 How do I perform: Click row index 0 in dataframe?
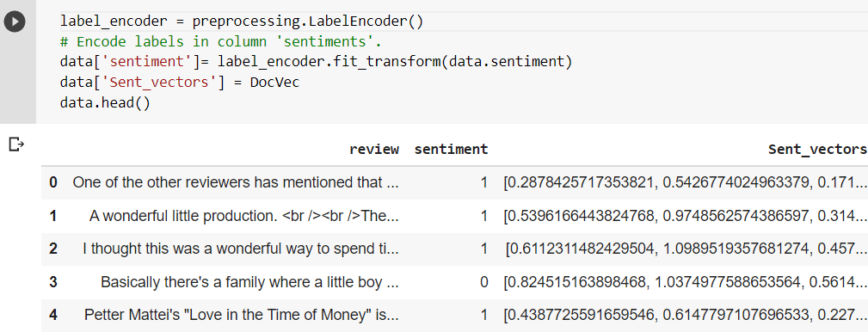[53, 182]
